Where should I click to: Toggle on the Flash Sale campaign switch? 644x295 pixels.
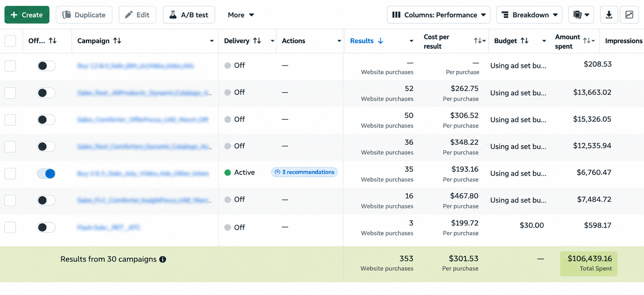[46, 227]
